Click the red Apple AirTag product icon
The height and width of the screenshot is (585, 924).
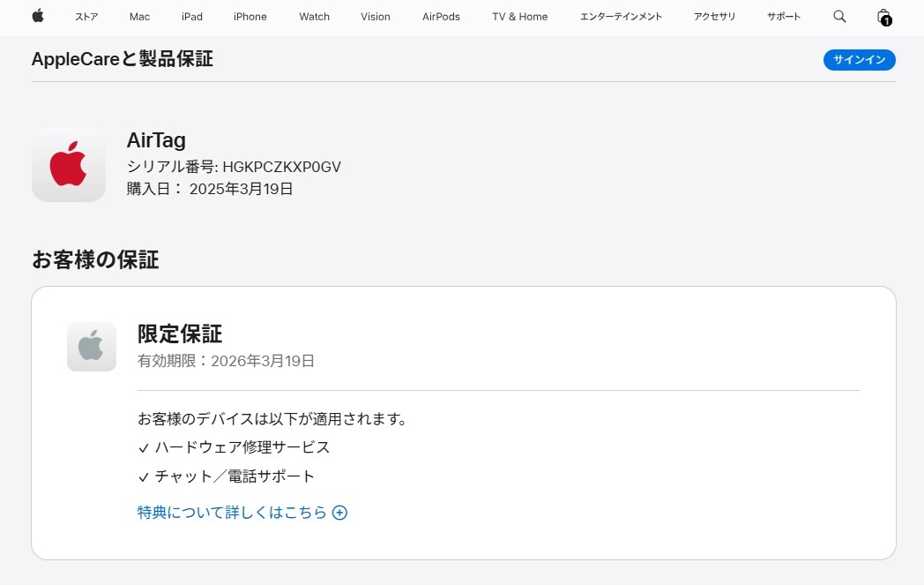click(x=69, y=165)
